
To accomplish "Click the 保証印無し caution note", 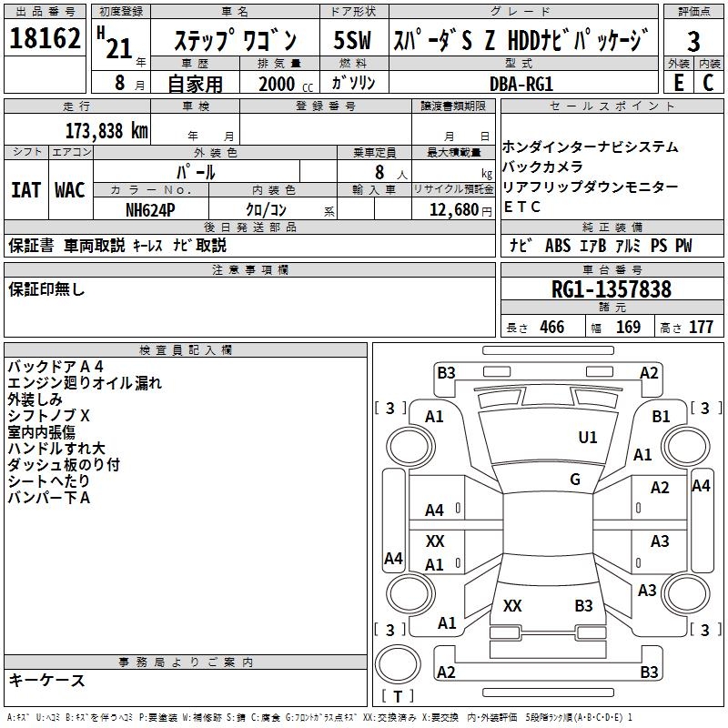I will [46, 289].
